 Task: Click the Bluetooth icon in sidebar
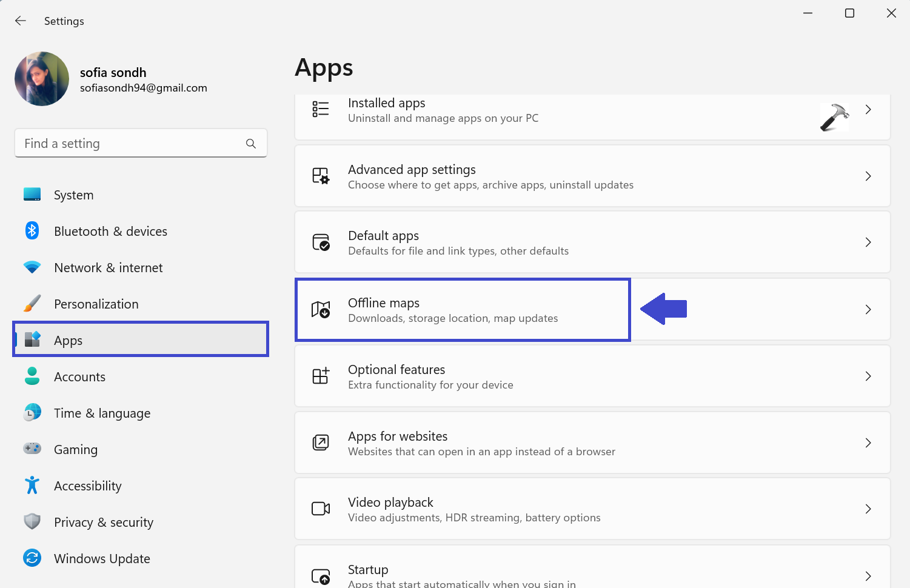point(32,231)
